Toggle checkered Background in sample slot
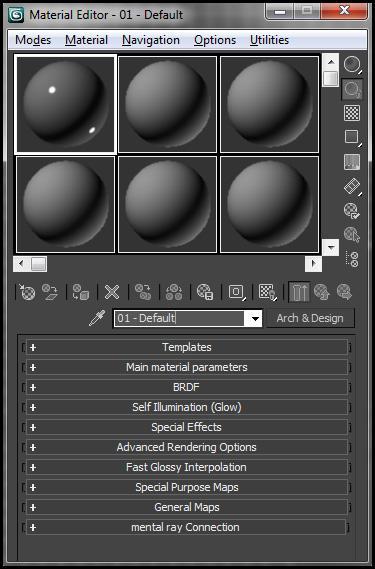The width and height of the screenshot is (375, 569). point(352,113)
